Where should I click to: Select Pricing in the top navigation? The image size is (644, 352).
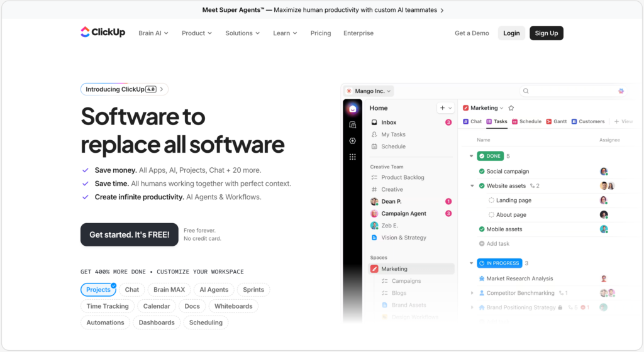(x=320, y=33)
